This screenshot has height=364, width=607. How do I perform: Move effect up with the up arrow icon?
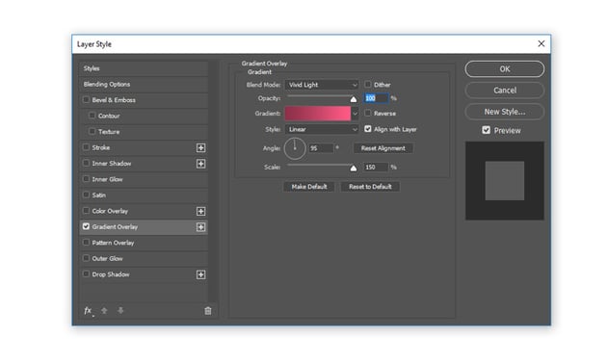coord(104,311)
